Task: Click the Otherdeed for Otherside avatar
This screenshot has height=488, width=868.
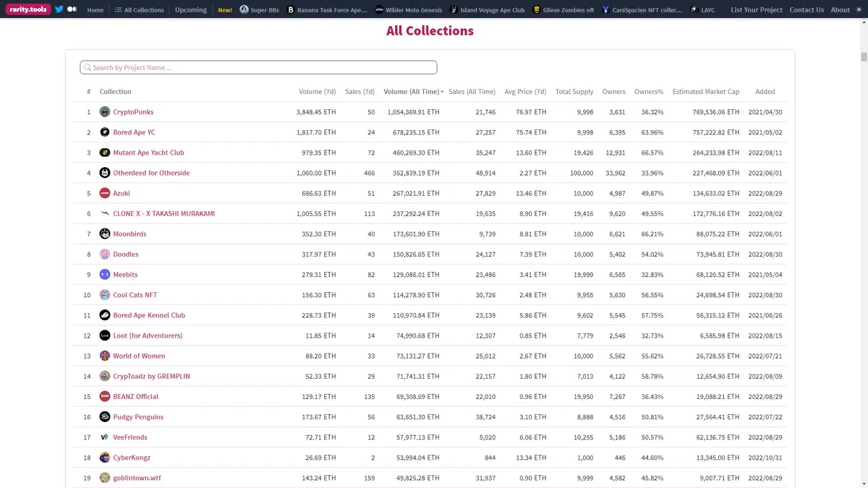Action: [105, 173]
